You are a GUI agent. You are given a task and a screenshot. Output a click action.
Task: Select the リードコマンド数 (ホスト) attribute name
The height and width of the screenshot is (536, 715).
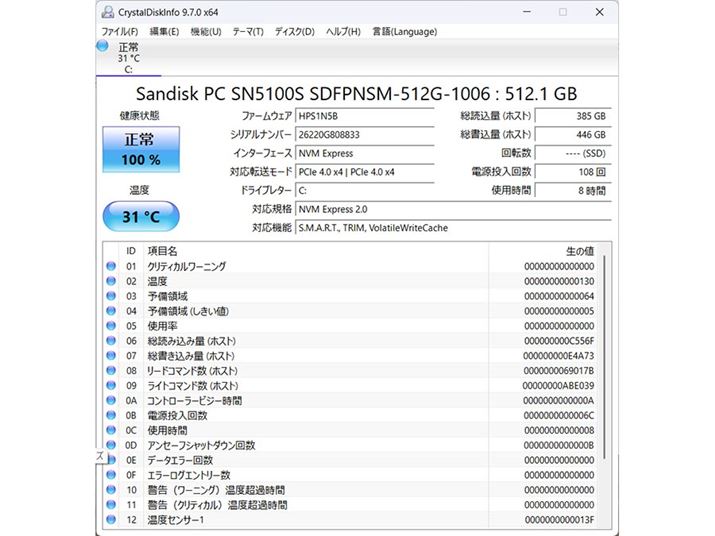click(x=192, y=371)
